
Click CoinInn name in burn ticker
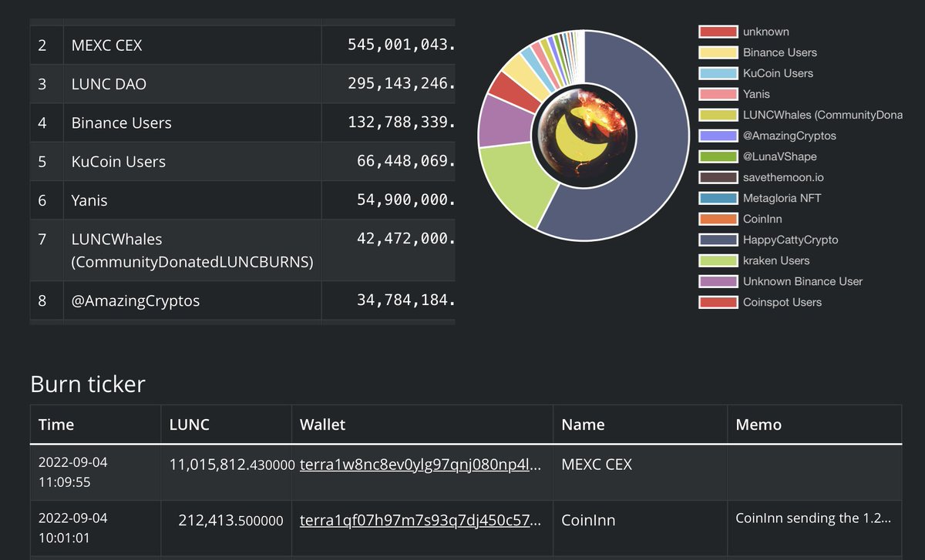coord(588,521)
